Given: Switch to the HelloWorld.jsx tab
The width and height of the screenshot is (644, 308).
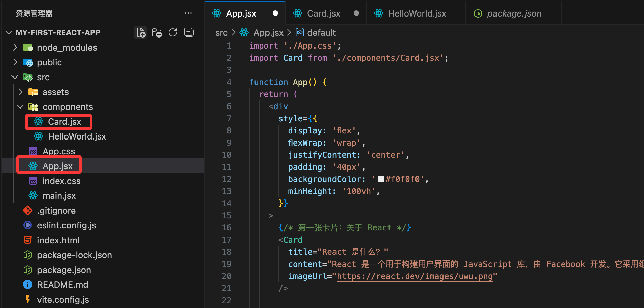Looking at the screenshot, I should [x=417, y=13].
